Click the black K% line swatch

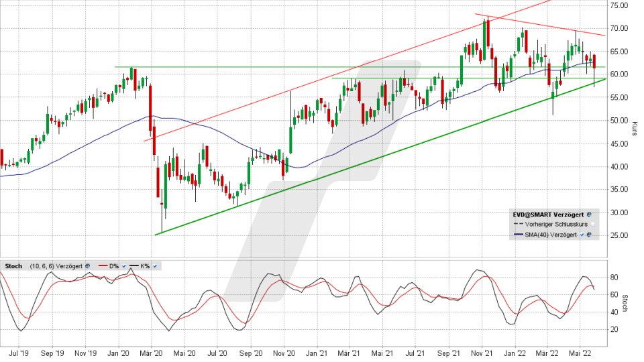point(134,266)
